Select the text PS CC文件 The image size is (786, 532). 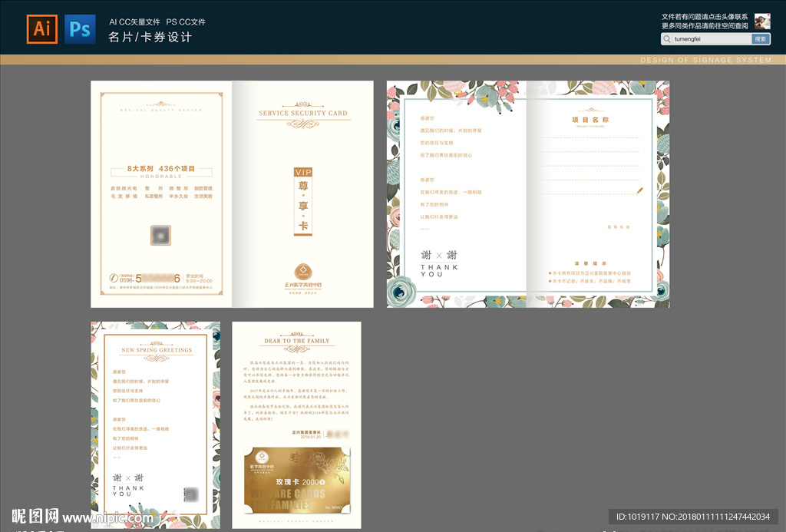click(x=186, y=22)
